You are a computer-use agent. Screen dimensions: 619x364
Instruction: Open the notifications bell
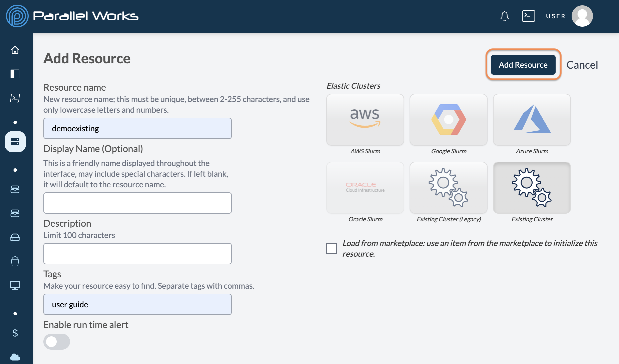click(505, 16)
